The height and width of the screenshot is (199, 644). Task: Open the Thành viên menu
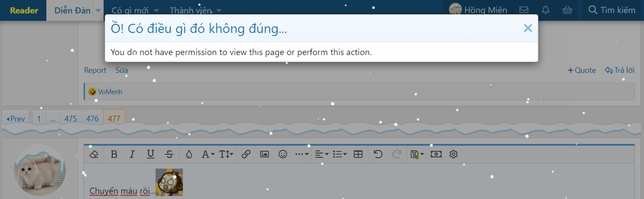[195, 10]
